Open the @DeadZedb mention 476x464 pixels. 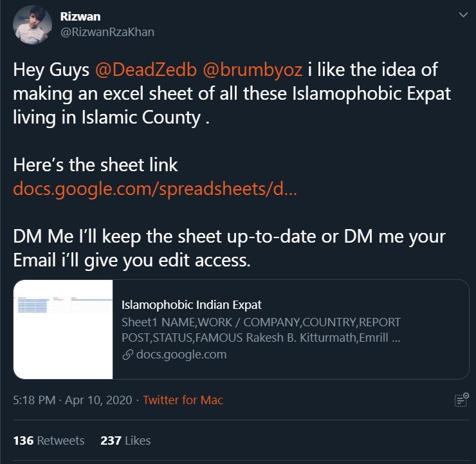[138, 70]
